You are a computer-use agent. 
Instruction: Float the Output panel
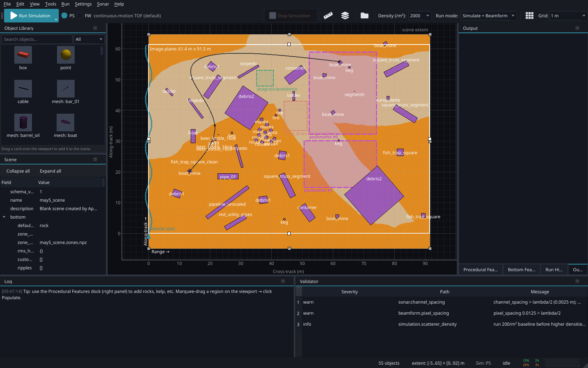577,28
